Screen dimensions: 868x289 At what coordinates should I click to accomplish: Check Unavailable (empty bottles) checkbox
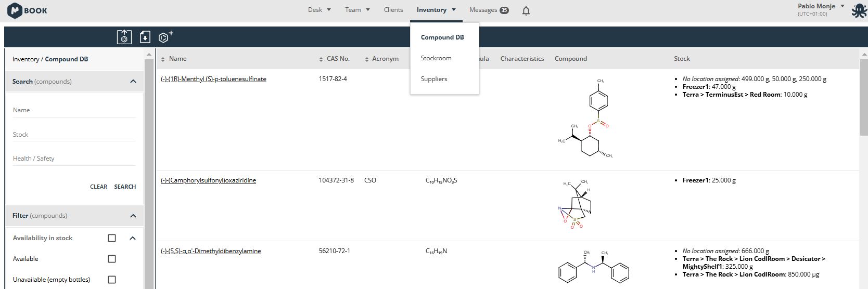(112, 280)
